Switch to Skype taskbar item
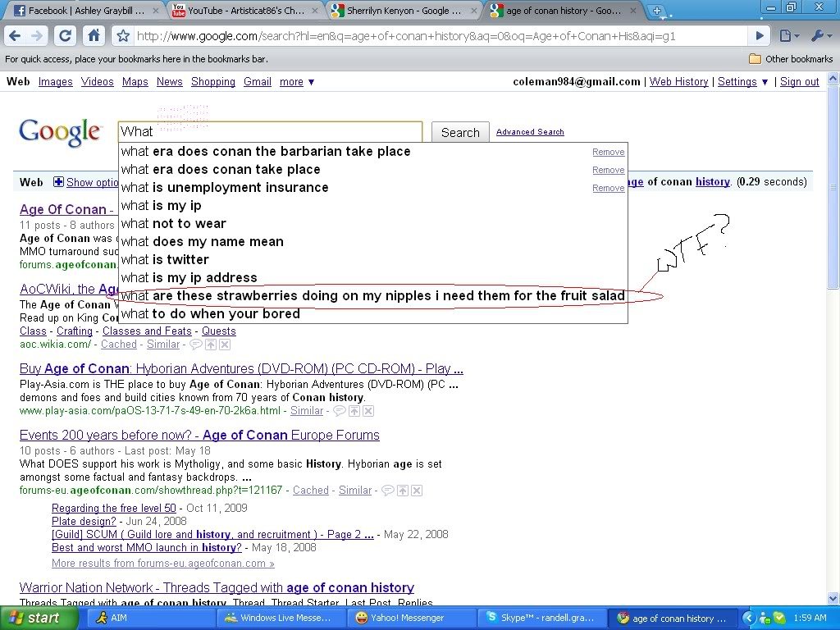The height and width of the screenshot is (630, 840). [x=541, y=619]
